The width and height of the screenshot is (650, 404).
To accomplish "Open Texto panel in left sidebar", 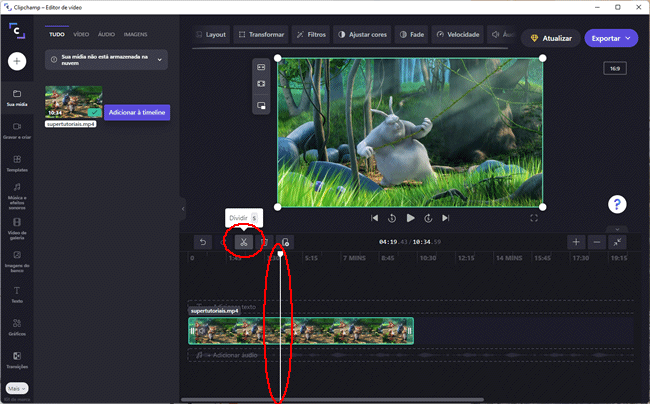I will click(17, 294).
